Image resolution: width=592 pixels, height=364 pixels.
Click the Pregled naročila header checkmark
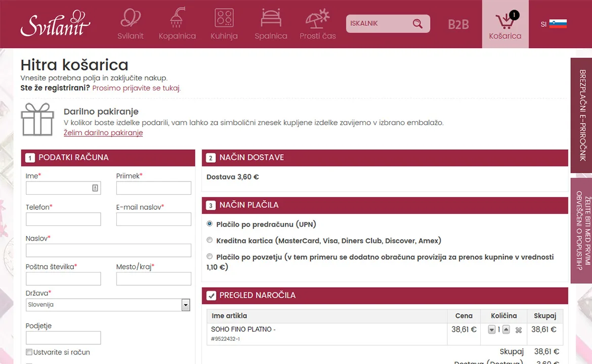[x=211, y=296]
